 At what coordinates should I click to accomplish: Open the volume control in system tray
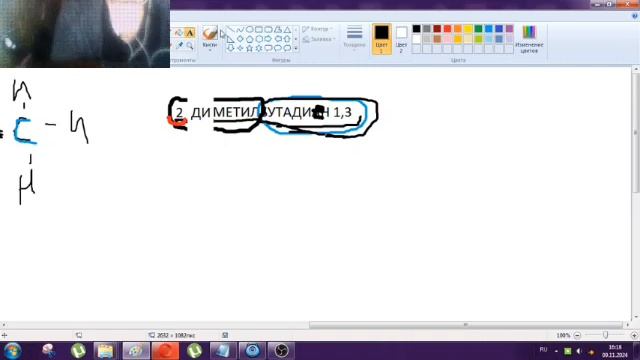[579, 351]
